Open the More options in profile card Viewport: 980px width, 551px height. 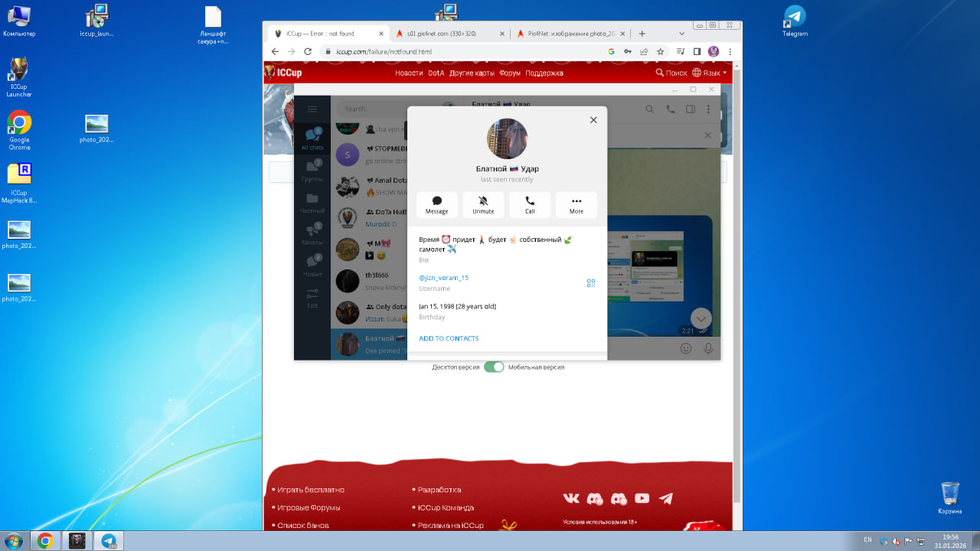tap(577, 205)
